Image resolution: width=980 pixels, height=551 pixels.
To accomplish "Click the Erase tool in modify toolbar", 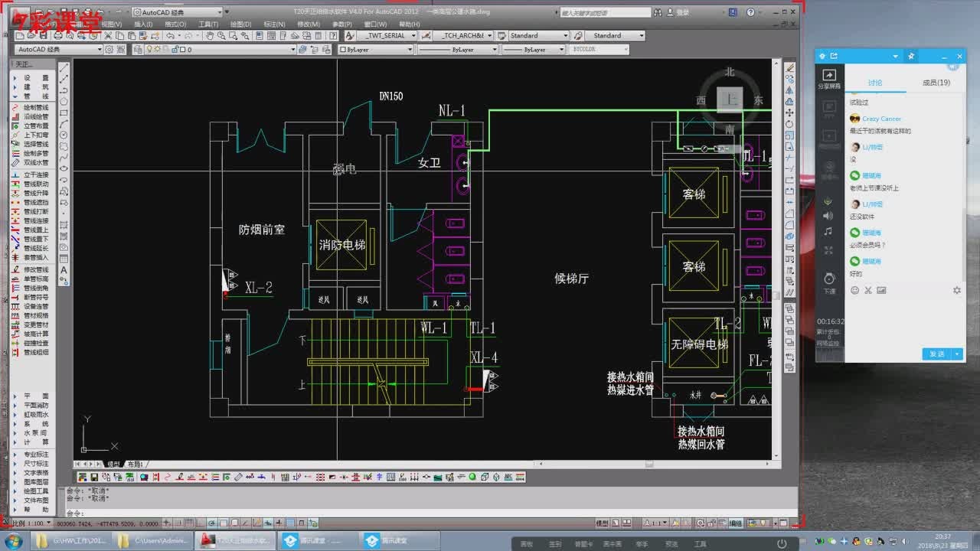I will click(790, 68).
